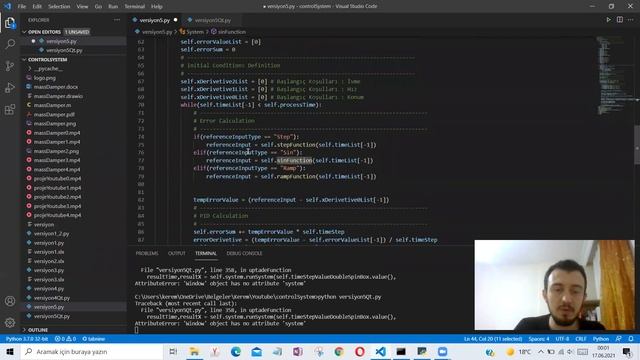640x360 pixels.
Task: Switch to versiyonSQt.py editor tab
Action: (x=212, y=20)
